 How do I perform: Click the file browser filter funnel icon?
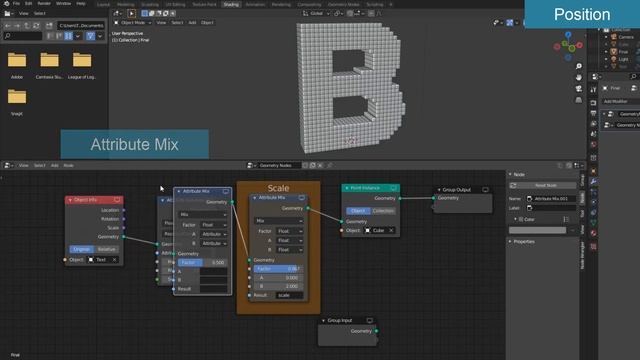click(91, 36)
